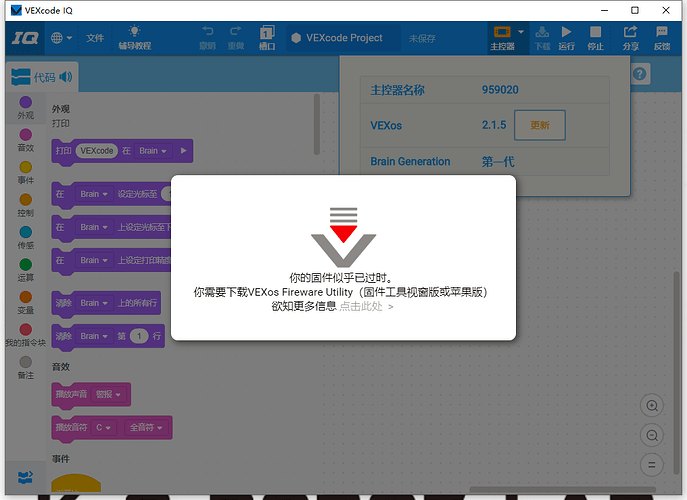Open the 辅导教程 tutorials lightbulb
This screenshot has width=687, height=500.
(135, 38)
